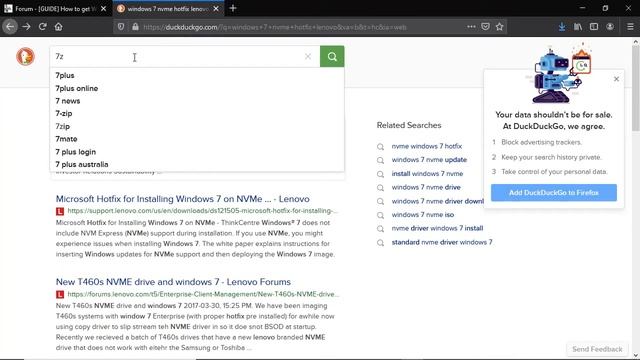640x360 pixels.
Task: Search related 'standard nvme driver windows 7'
Action: click(x=442, y=242)
